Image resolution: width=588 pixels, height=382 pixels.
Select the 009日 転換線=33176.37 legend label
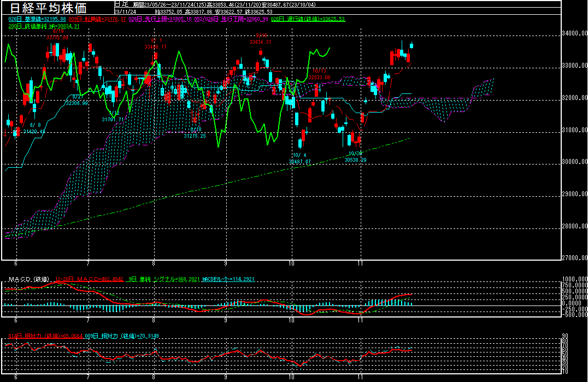97,19
